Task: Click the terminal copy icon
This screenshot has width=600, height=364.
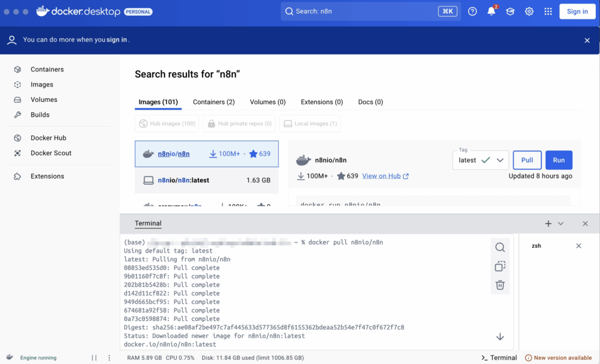Action: click(x=500, y=266)
